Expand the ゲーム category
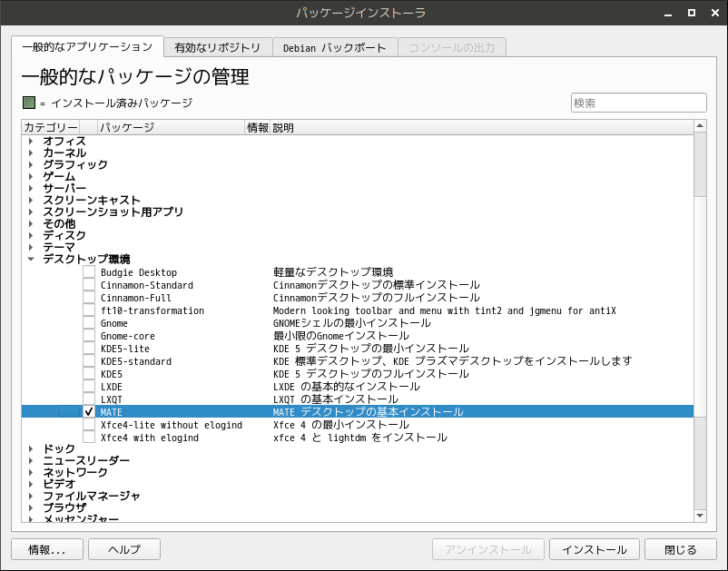 click(x=31, y=176)
